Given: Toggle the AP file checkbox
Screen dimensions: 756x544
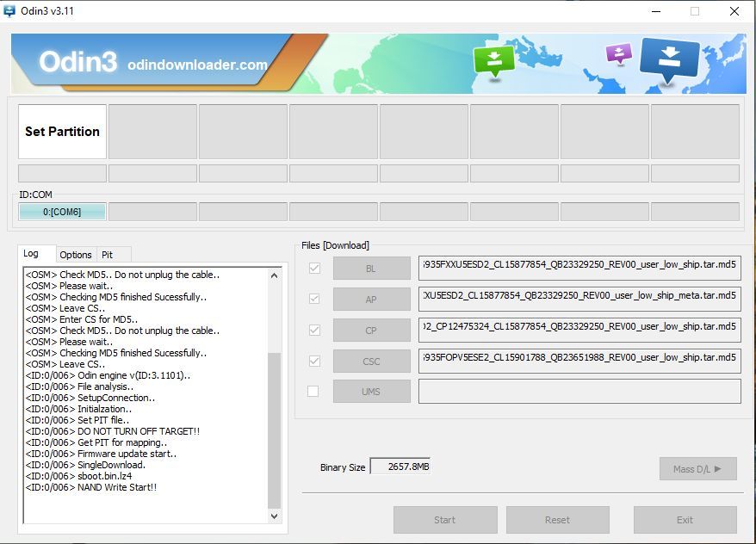Looking at the screenshot, I should (313, 299).
